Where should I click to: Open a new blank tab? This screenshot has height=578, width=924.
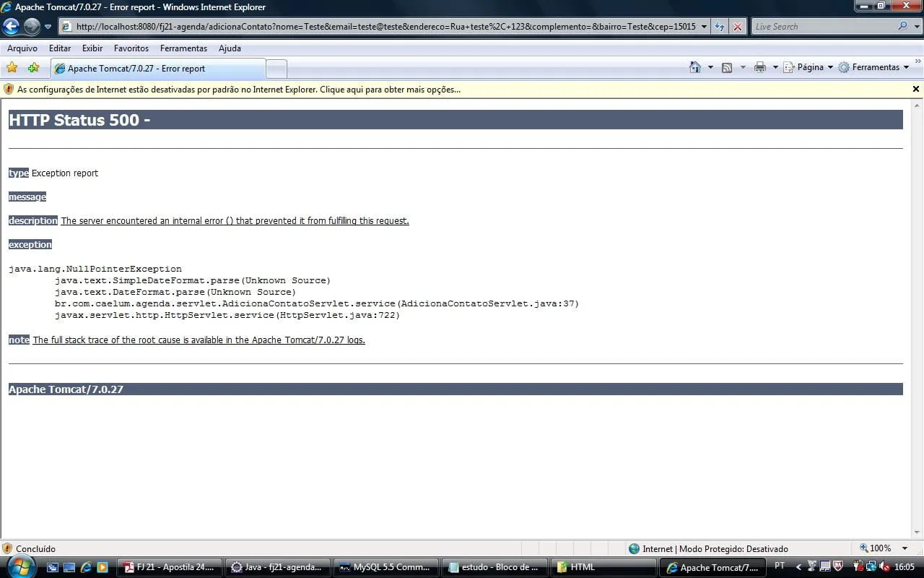click(276, 69)
